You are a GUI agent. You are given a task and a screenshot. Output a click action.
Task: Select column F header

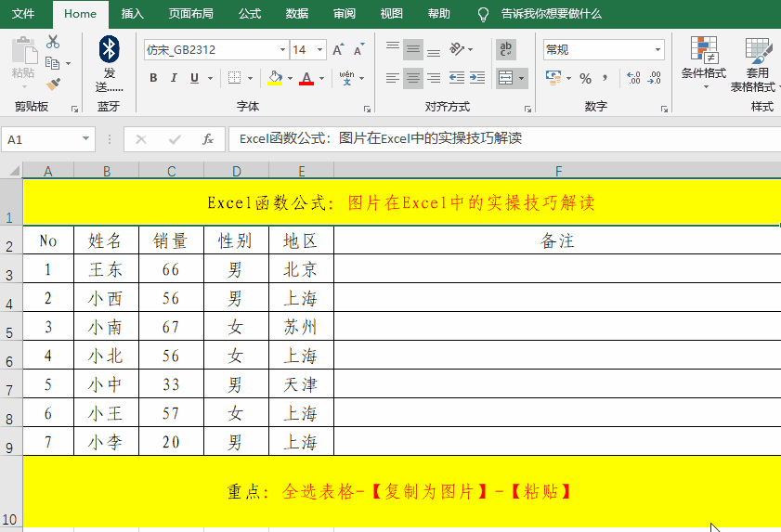(557, 171)
